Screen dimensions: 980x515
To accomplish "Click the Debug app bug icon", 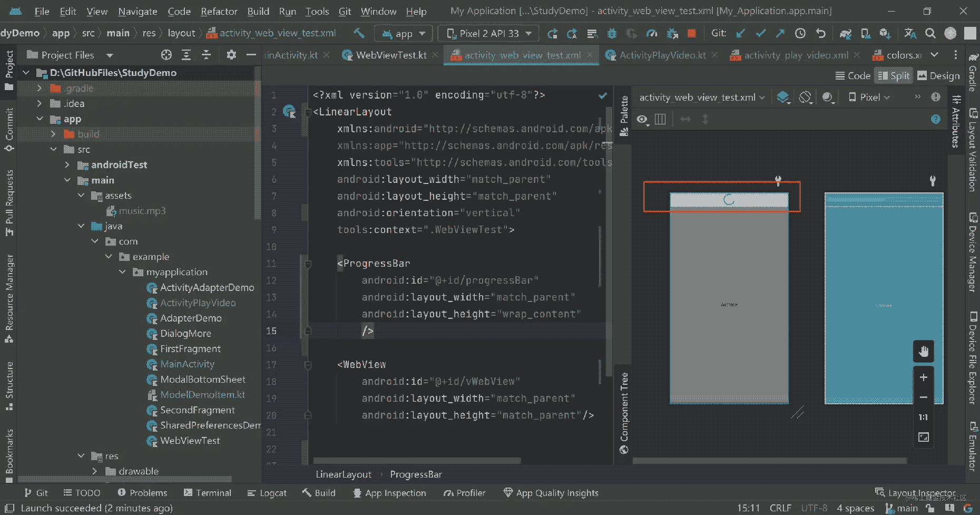I will [x=612, y=34].
